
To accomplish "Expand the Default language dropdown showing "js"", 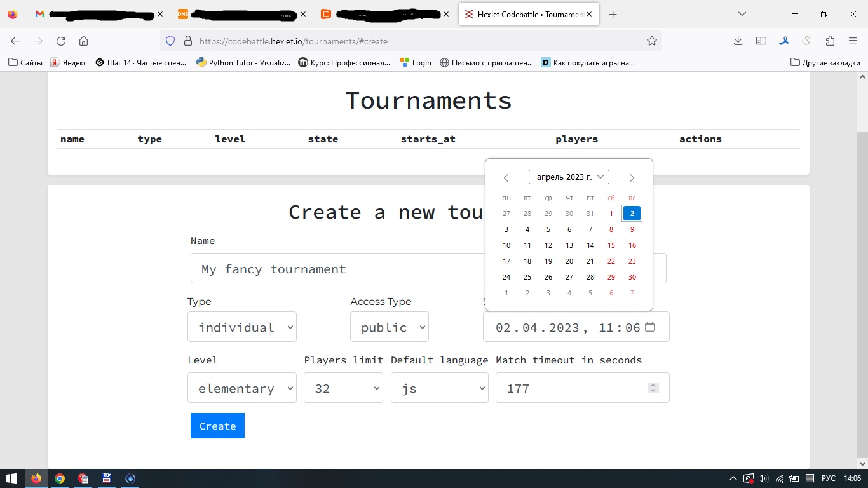I will pos(439,388).
